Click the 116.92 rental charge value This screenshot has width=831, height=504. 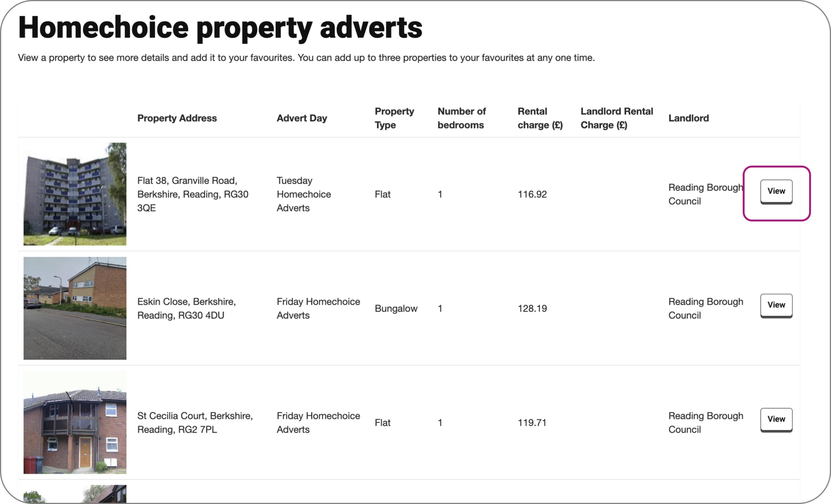click(x=532, y=194)
